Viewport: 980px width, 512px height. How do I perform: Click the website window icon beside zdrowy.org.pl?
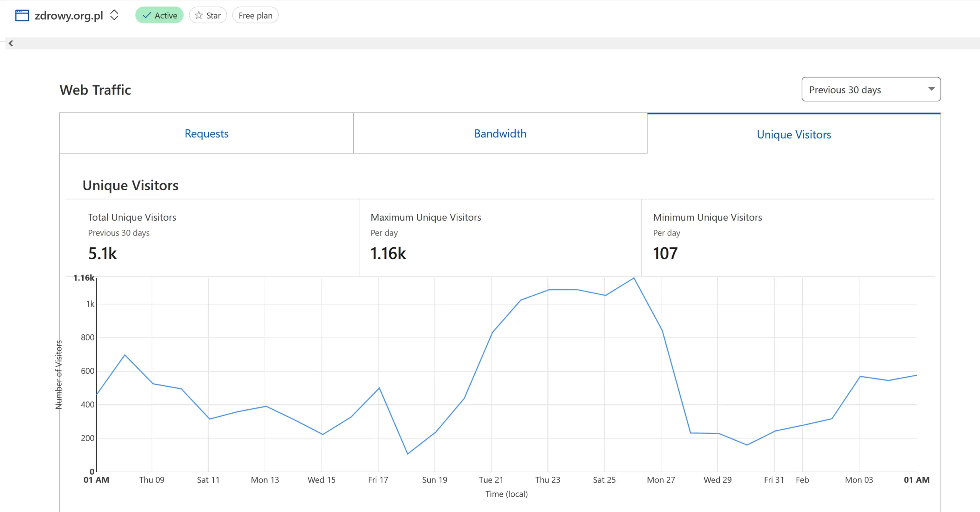[22, 15]
